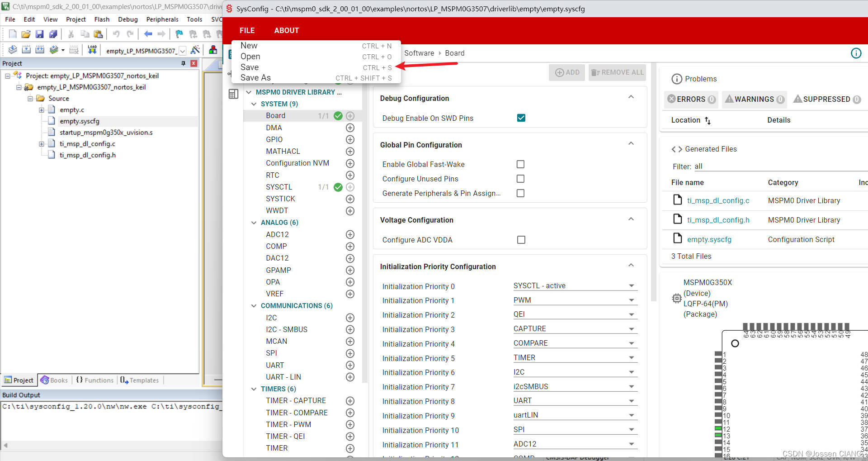Switch to the Functions tab
The width and height of the screenshot is (868, 461).
pyautogui.click(x=95, y=380)
